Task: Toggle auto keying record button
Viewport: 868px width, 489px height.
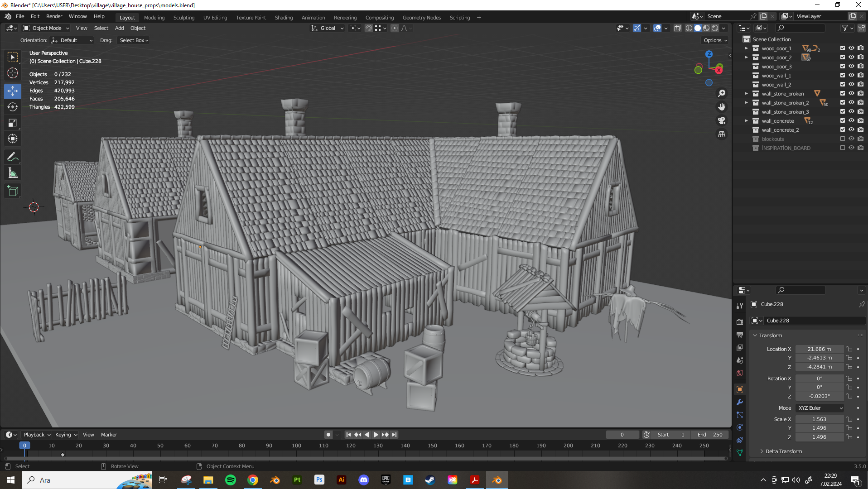Action: tap(328, 435)
